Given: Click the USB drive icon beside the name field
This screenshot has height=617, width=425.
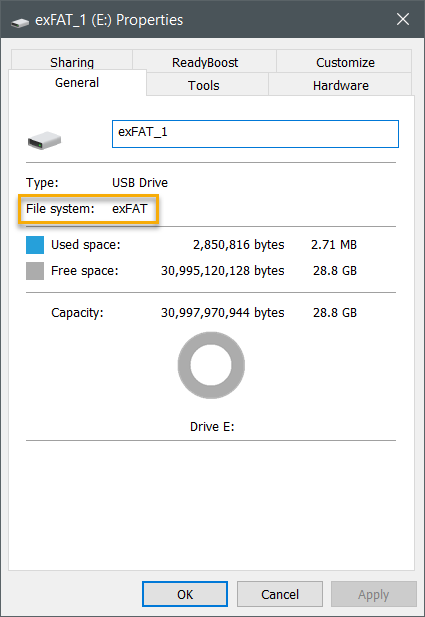Looking at the screenshot, I should (x=44, y=140).
